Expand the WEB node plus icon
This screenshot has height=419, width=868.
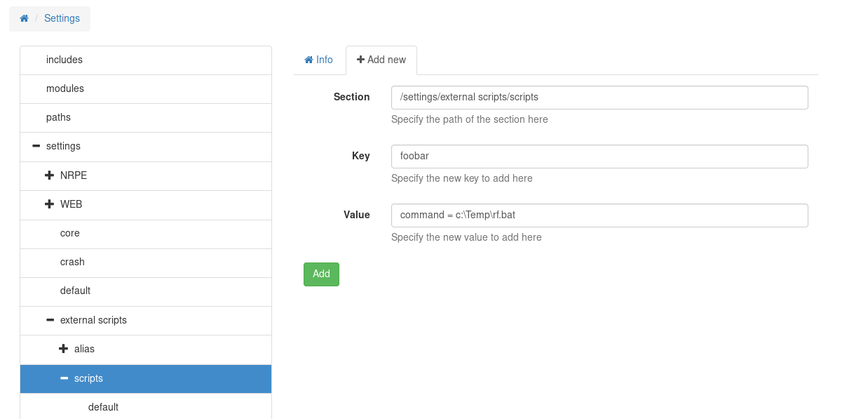(x=50, y=204)
